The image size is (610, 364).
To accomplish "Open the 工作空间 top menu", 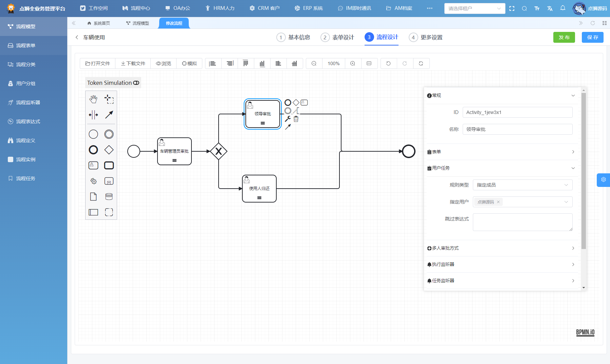I will click(94, 8).
